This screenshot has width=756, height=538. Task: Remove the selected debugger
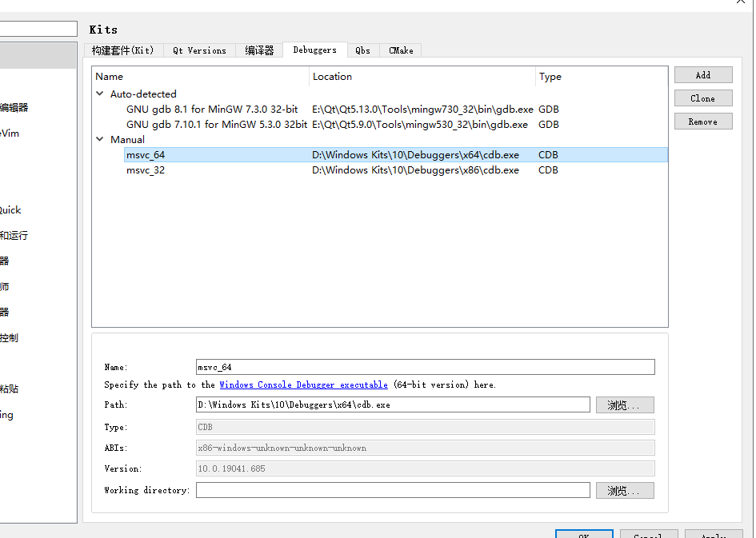pyautogui.click(x=702, y=121)
